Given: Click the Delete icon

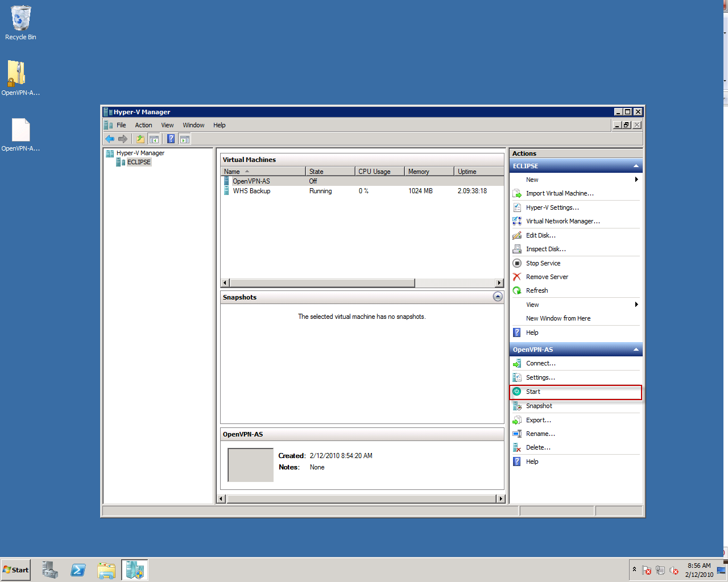Looking at the screenshot, I should click(517, 447).
